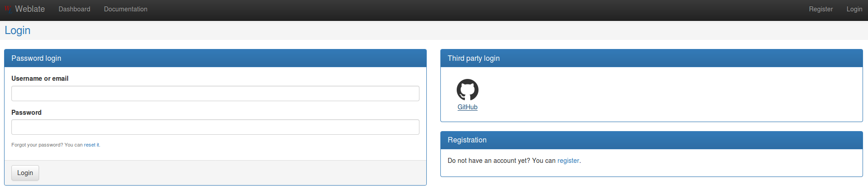Click the red and blue WL logo icon
This screenshot has height=191, width=868.
pyautogui.click(x=8, y=9)
